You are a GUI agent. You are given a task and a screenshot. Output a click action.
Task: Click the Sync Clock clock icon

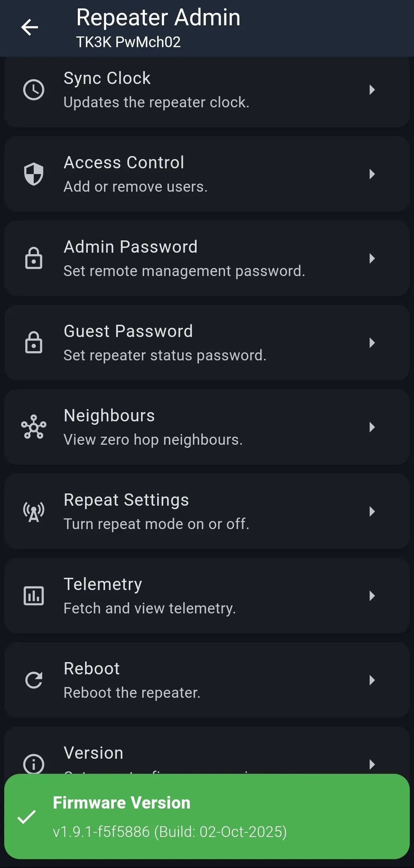pos(34,90)
